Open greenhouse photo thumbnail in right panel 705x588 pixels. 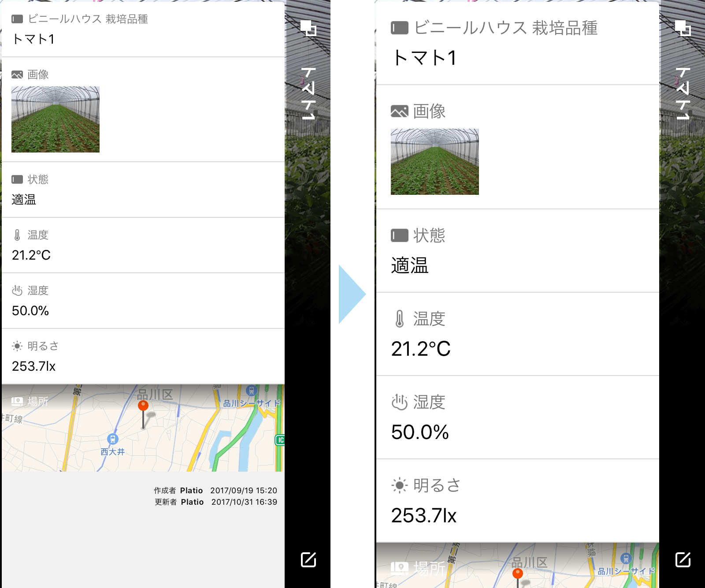pyautogui.click(x=434, y=162)
